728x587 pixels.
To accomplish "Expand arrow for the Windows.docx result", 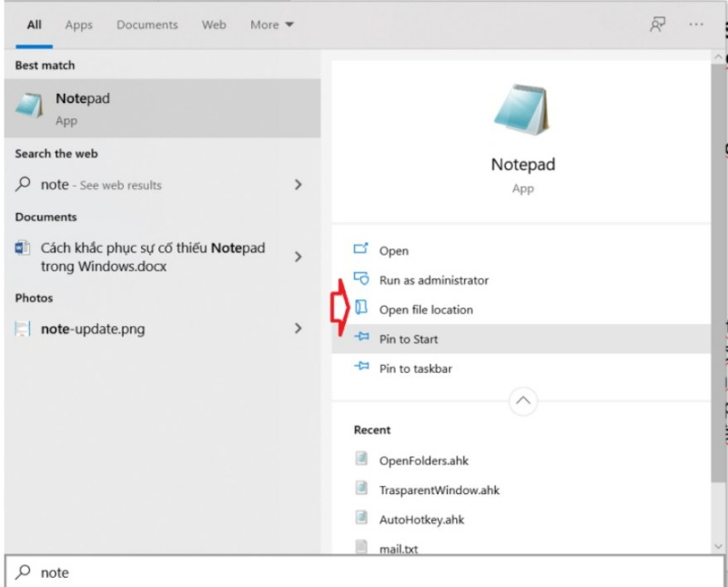I will point(298,257).
